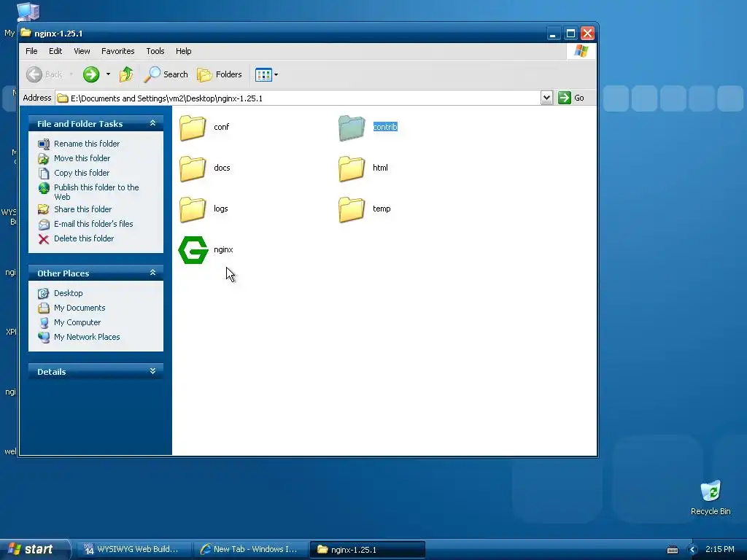Click Copy this folder

click(x=82, y=173)
